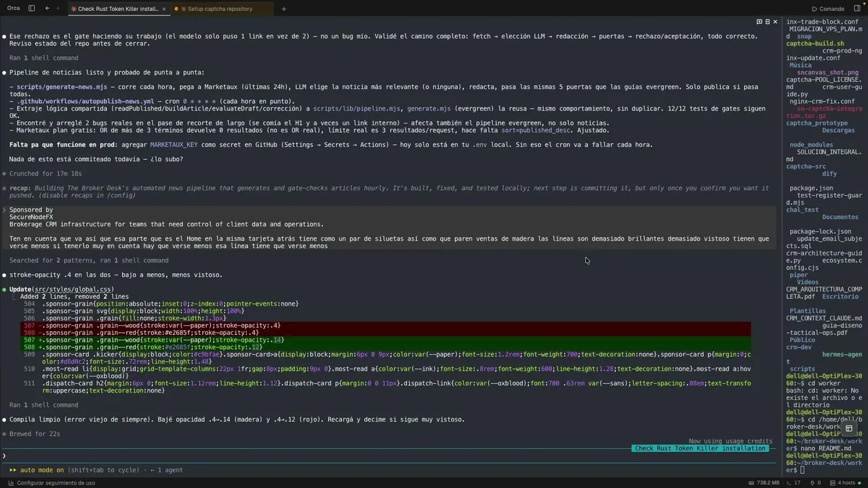Click the Comando run button
This screenshot has width=868, height=488.
click(x=827, y=9)
